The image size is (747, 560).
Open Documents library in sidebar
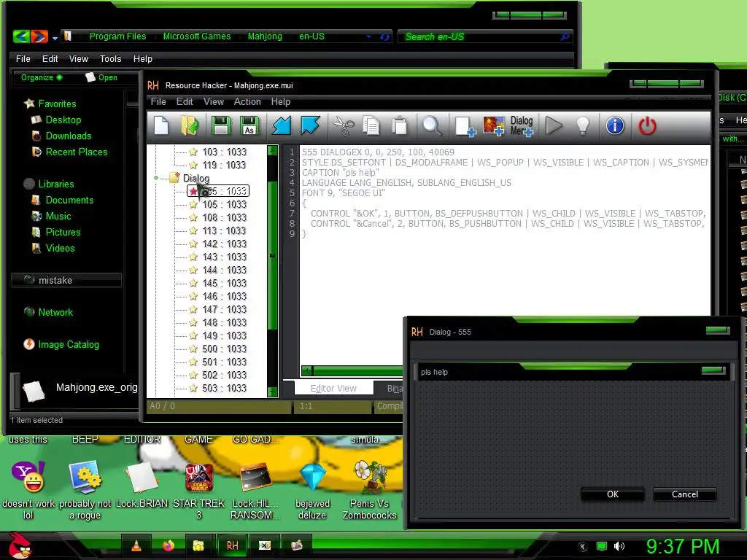[x=69, y=200]
